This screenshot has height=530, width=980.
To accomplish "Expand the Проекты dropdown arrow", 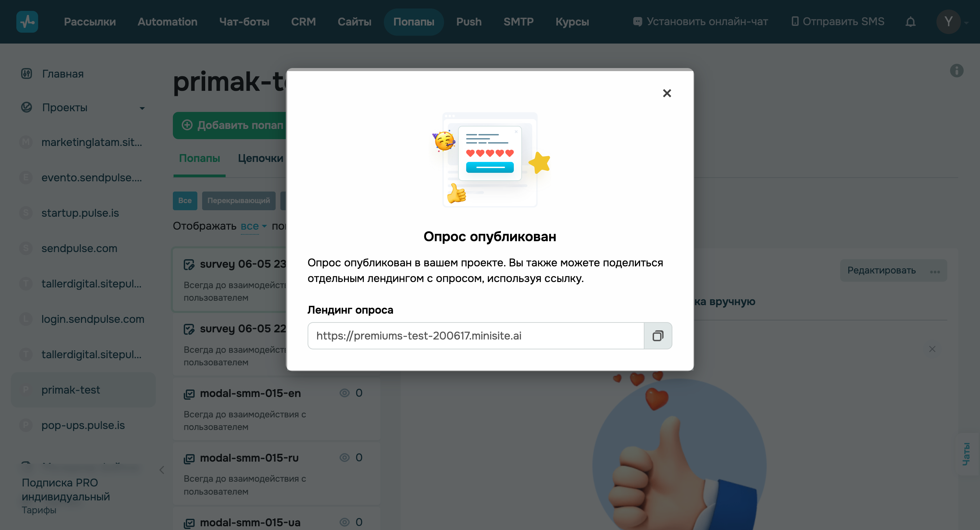I will pos(142,109).
